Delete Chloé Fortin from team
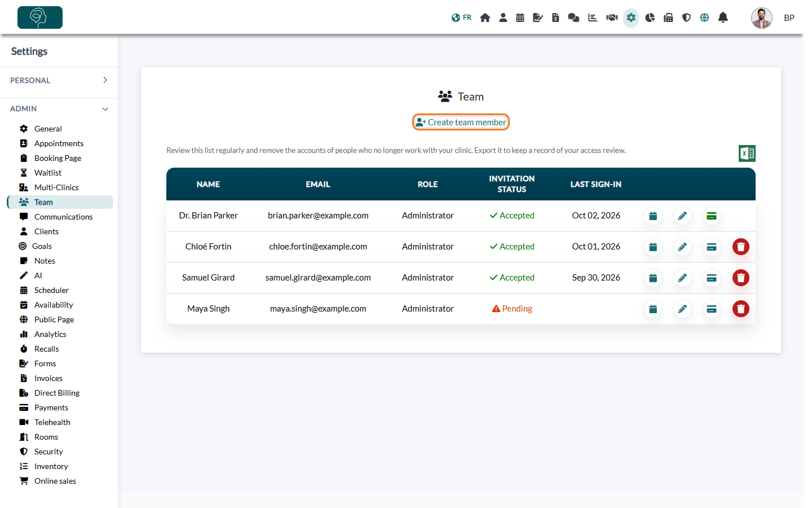This screenshot has height=508, width=812. tap(741, 247)
